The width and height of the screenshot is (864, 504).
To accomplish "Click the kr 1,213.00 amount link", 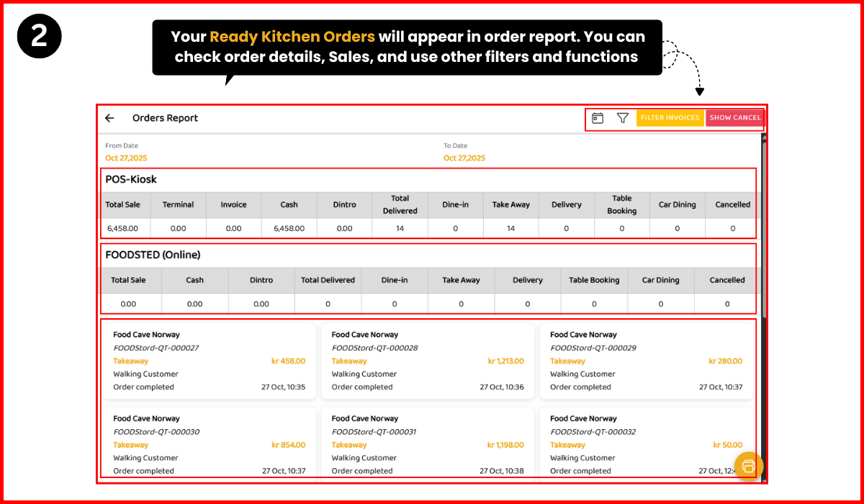I will coord(505,361).
